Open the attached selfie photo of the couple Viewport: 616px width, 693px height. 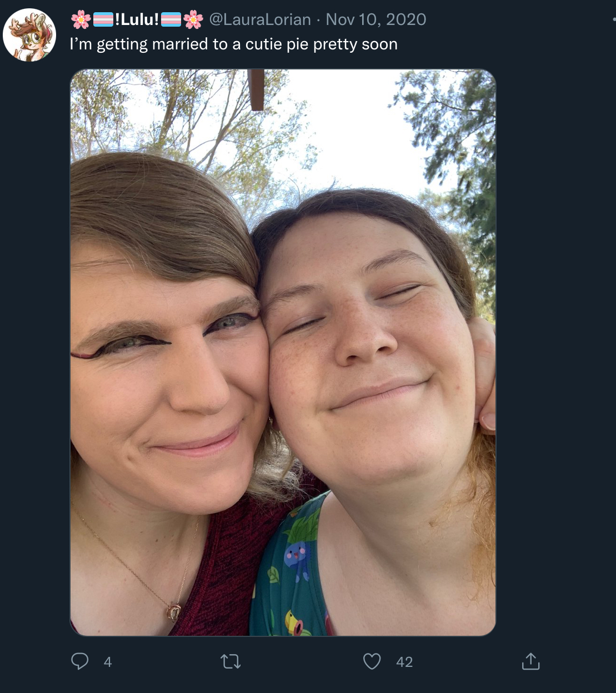(x=283, y=353)
